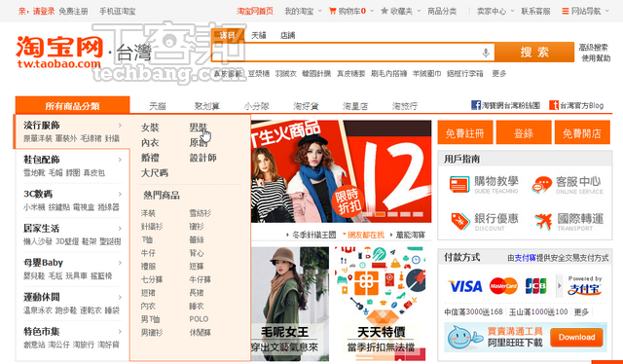623x364 pixels.
Task: Open 女裝 in fashion submenu
Action: click(x=150, y=127)
